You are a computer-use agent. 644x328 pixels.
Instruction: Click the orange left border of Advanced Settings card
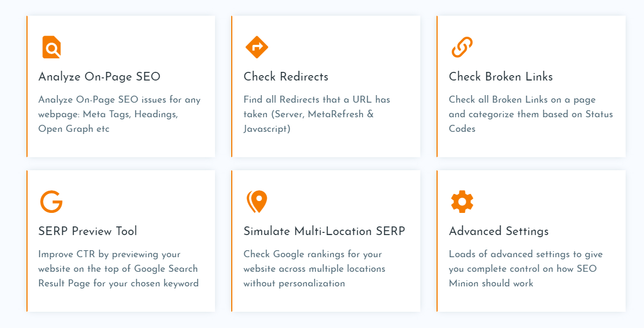pyautogui.click(x=437, y=241)
